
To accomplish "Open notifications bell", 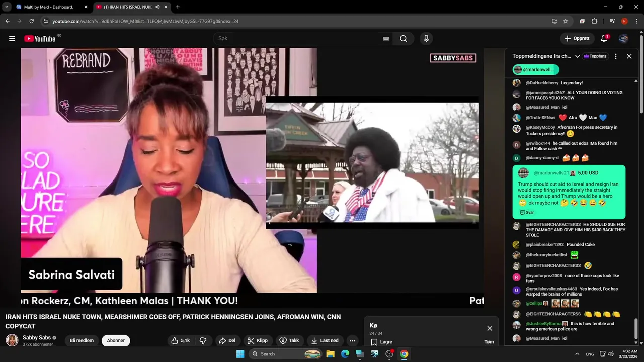I will [x=605, y=39].
